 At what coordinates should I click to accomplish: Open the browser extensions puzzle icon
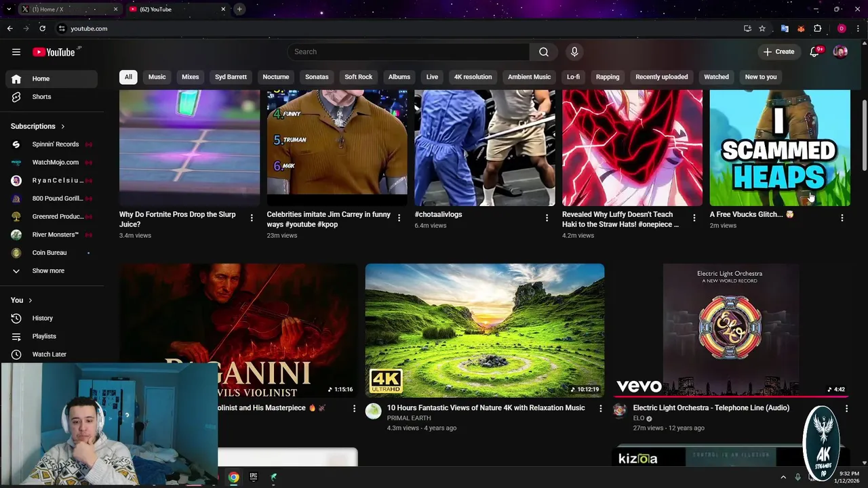[x=818, y=28]
